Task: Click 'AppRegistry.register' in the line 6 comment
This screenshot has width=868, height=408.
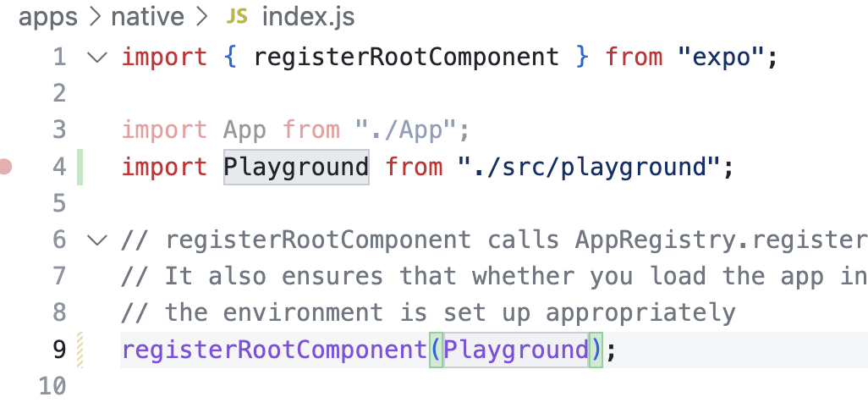Action: click(x=722, y=240)
